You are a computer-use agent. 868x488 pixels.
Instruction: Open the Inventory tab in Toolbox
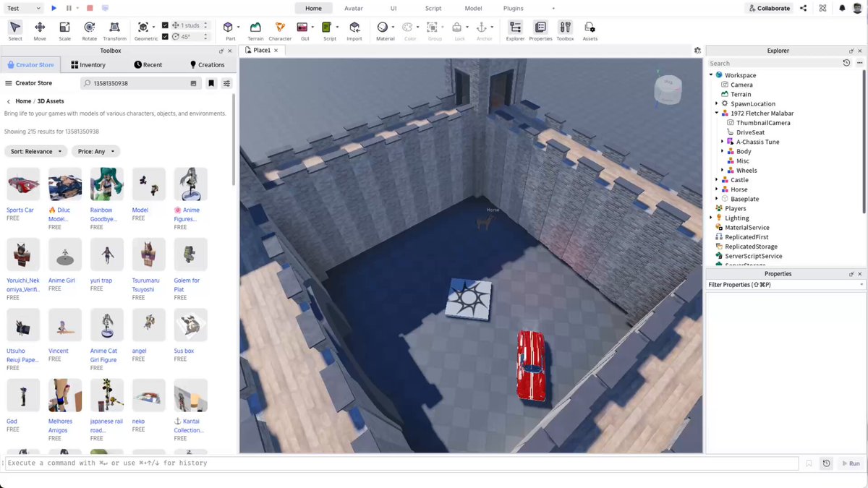point(88,64)
